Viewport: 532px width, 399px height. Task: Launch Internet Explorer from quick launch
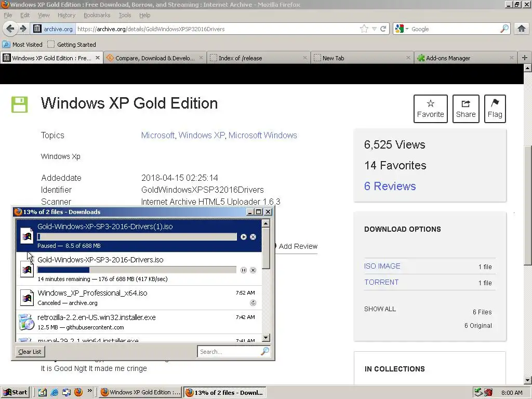click(x=54, y=393)
